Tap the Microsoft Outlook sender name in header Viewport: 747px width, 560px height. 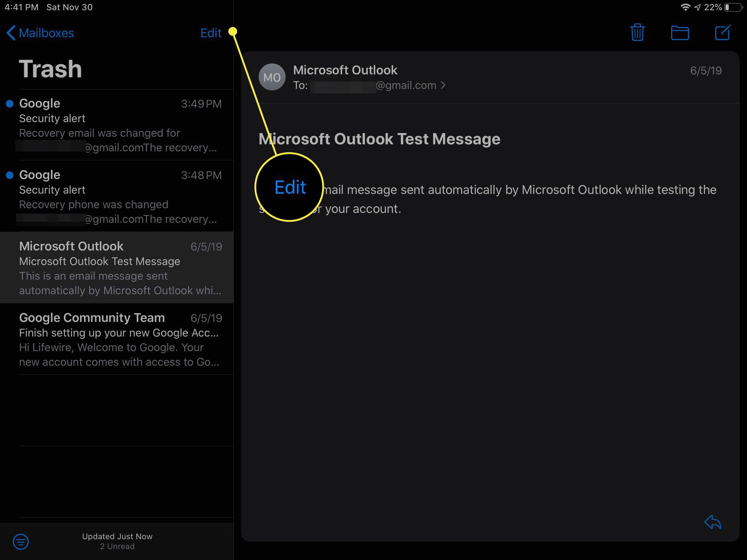click(x=345, y=70)
